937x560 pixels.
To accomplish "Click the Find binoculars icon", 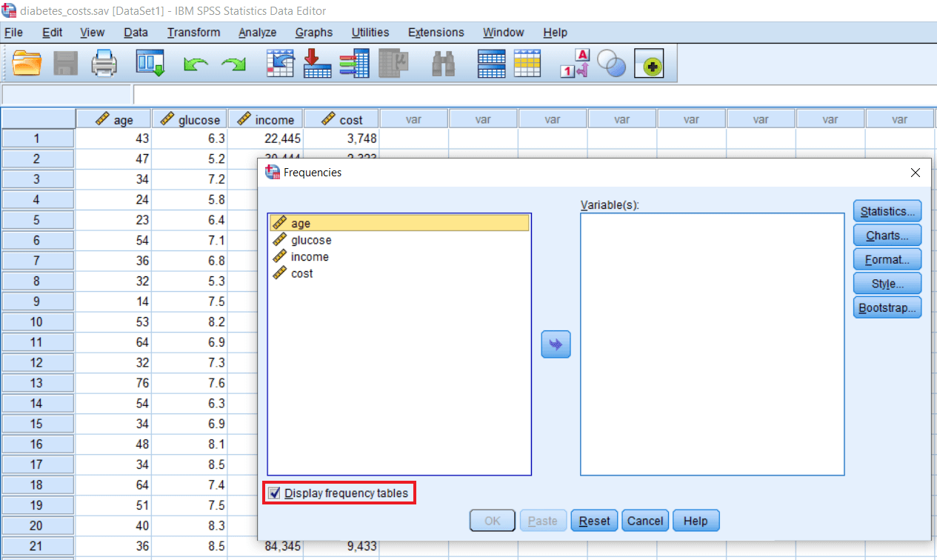I will click(x=443, y=64).
